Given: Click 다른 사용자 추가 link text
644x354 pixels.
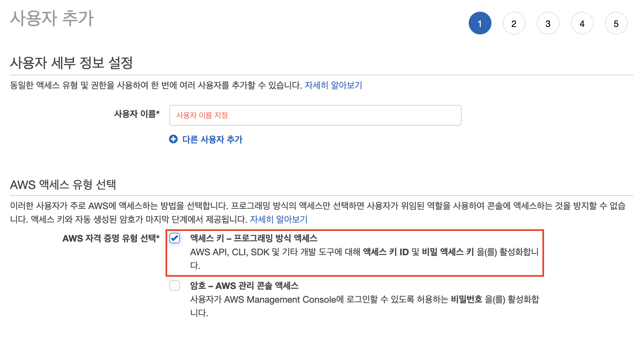Looking at the screenshot, I should point(212,139).
